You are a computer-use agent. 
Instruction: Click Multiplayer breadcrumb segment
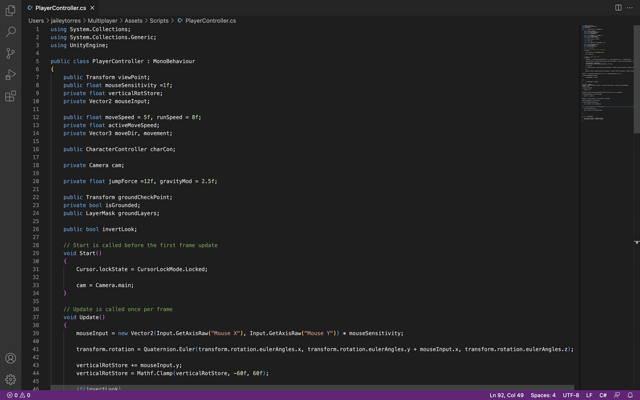tap(102, 20)
